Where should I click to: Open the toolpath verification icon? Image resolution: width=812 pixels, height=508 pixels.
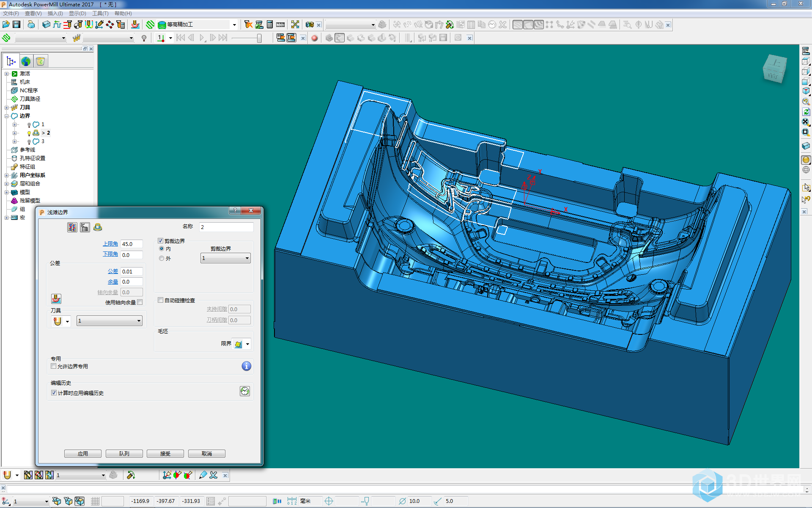[259, 25]
